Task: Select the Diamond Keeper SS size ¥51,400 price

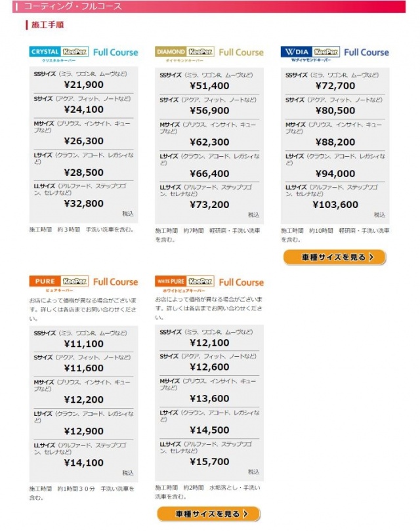Action: click(x=209, y=85)
